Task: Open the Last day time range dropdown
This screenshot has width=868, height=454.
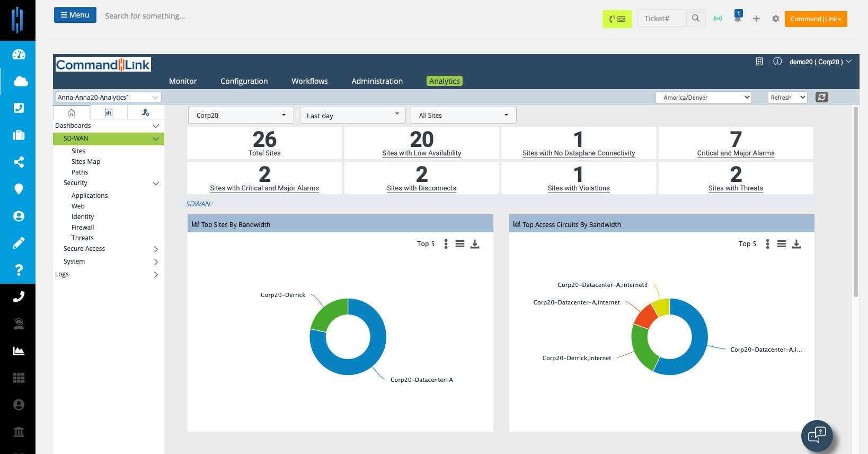Action: point(352,115)
